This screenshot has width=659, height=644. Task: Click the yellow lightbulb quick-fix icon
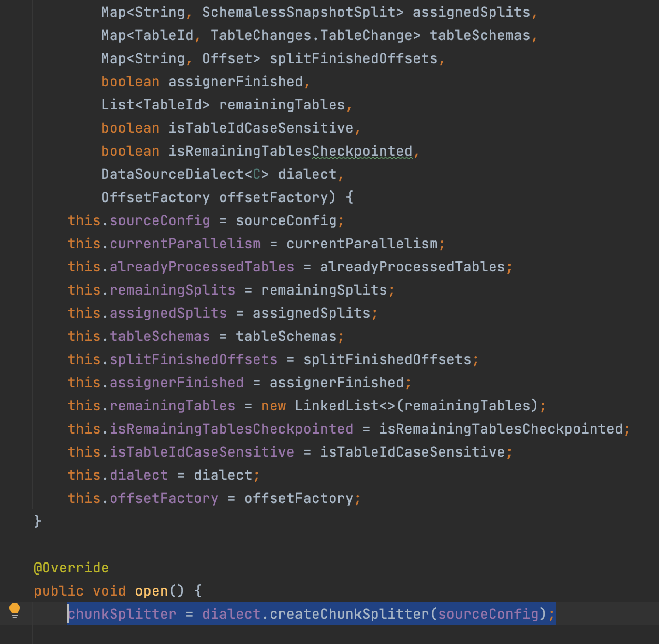(15, 611)
